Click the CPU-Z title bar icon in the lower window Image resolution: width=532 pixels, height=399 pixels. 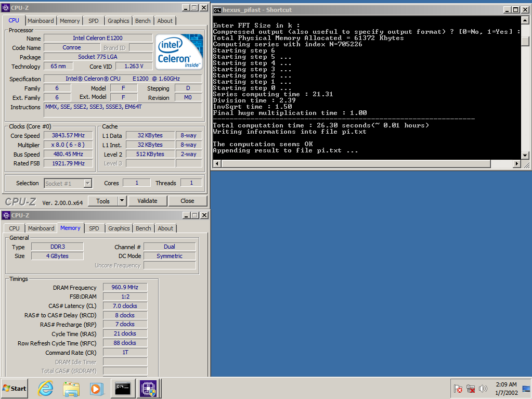[6, 215]
